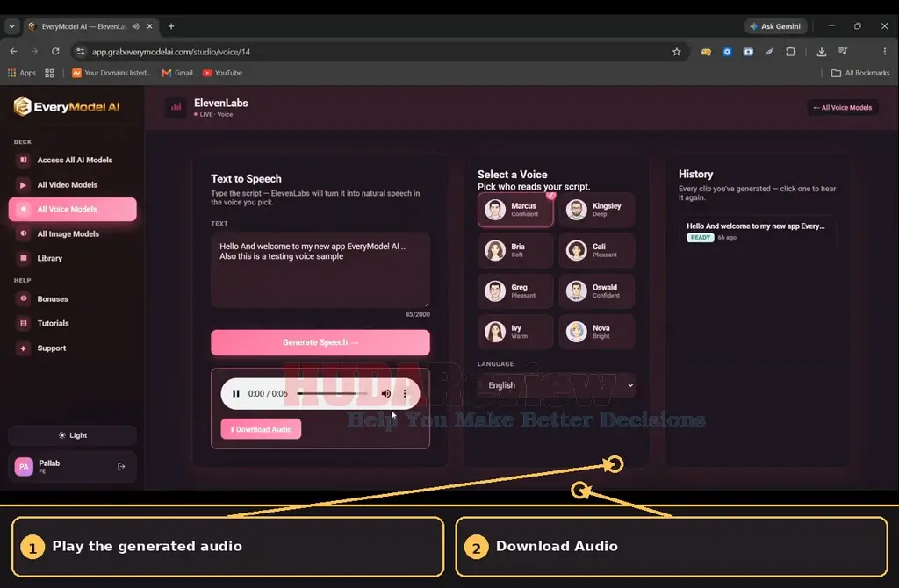Select the Oswald voice
Image resolution: width=899 pixels, height=588 pixels.
(x=597, y=291)
